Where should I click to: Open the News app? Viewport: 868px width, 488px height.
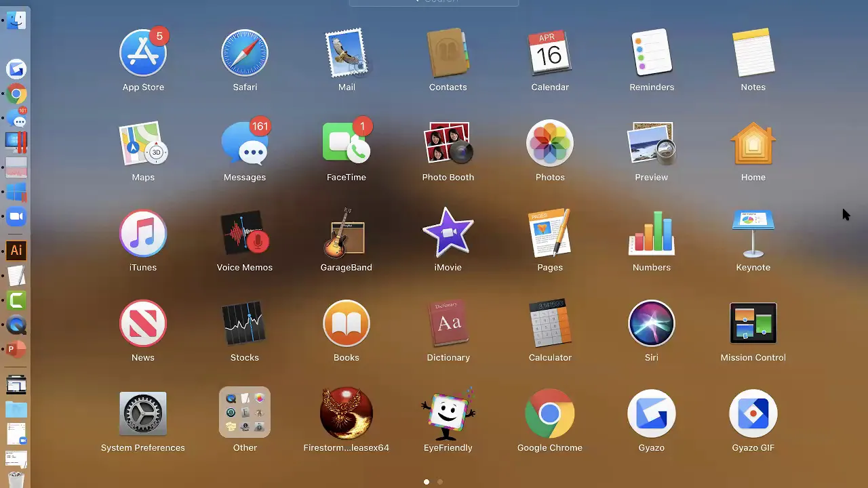(143, 323)
